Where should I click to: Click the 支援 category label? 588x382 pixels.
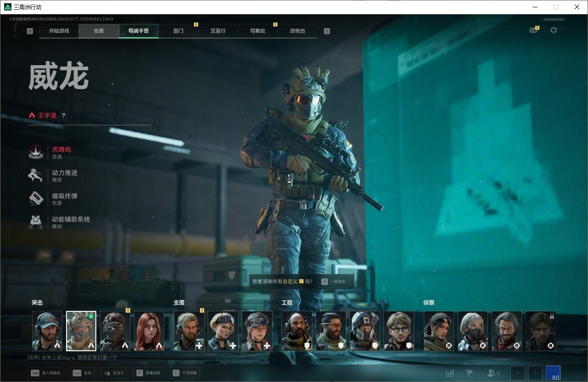(179, 303)
